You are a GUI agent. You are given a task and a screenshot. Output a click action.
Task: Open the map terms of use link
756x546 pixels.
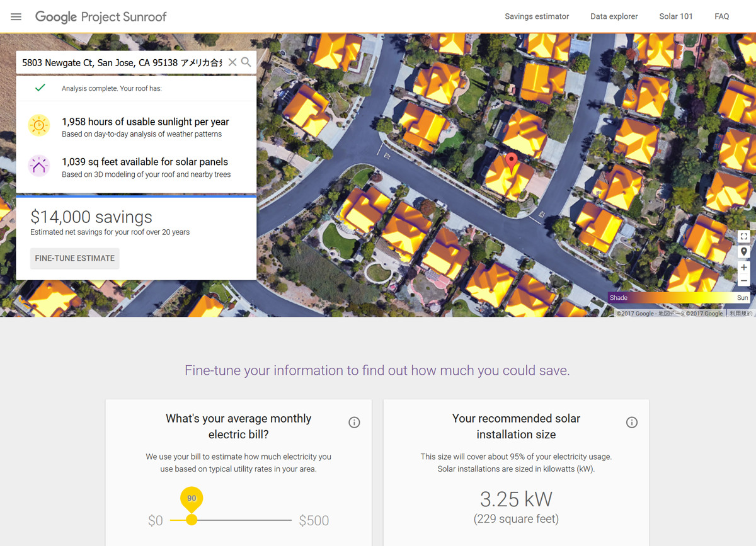[740, 314]
